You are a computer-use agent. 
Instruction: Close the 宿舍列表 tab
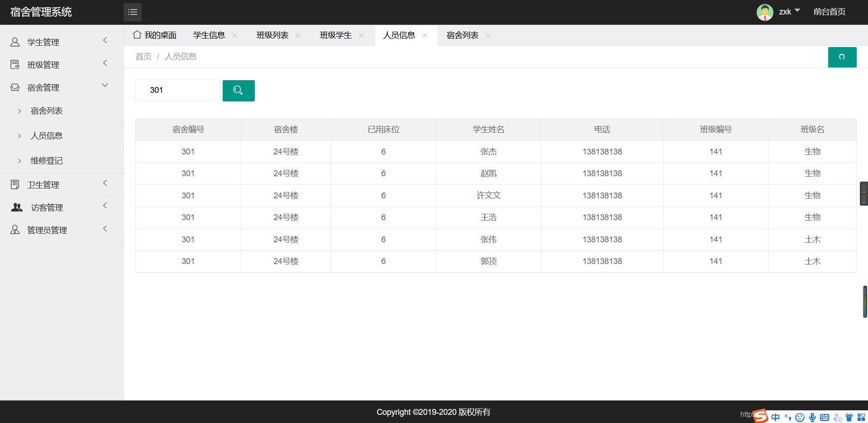tap(488, 35)
